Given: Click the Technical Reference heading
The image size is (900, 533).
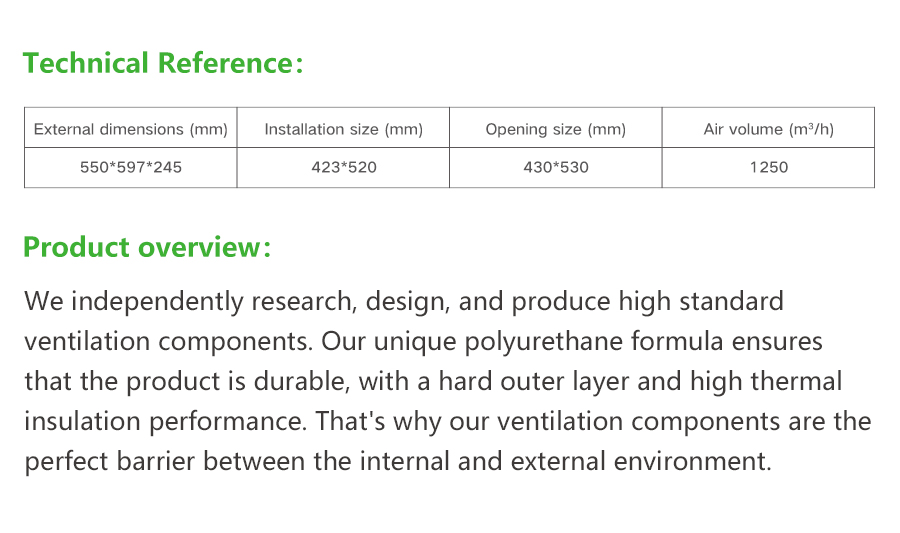Looking at the screenshot, I should tap(162, 63).
